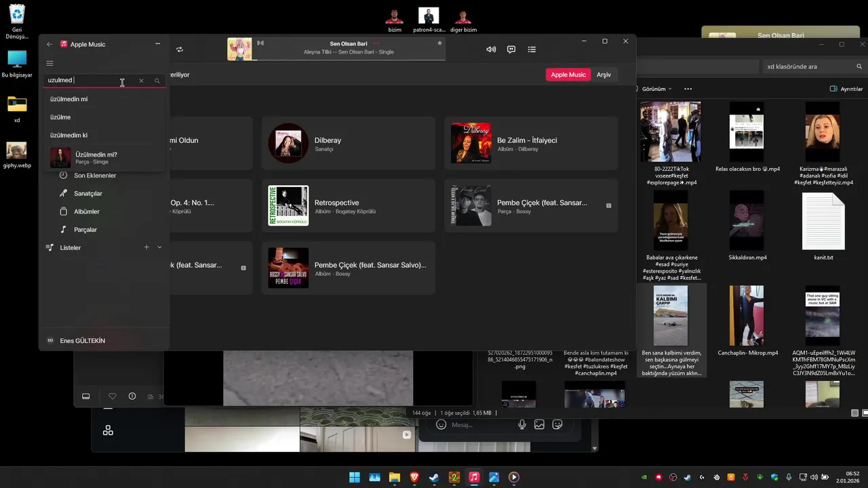Record a voice message with microphone icon

click(521, 424)
